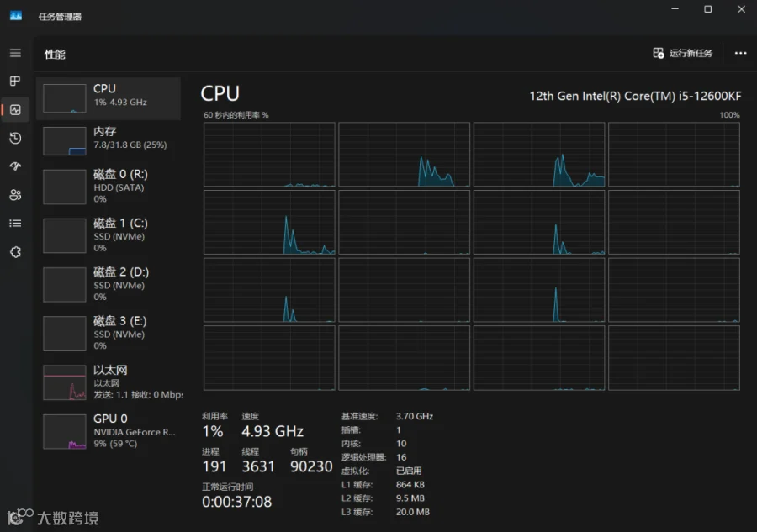Click the 12th Gen Intel Core i5-12600KF label
The height and width of the screenshot is (532, 757).
tap(635, 96)
